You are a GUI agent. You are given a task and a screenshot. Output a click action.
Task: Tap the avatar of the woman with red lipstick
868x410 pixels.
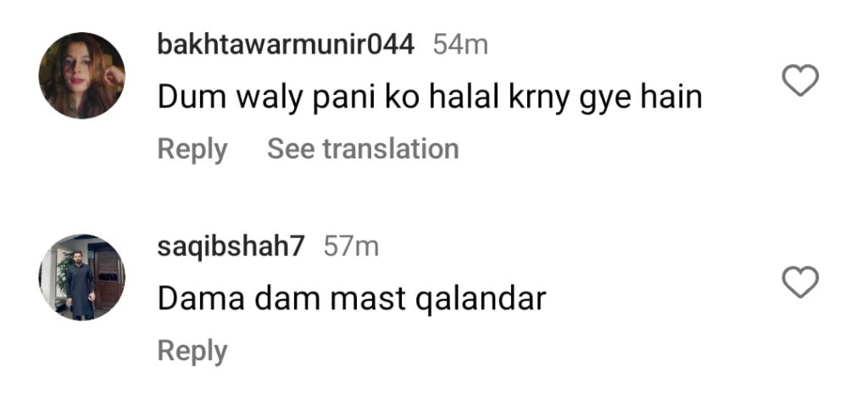coord(82,75)
